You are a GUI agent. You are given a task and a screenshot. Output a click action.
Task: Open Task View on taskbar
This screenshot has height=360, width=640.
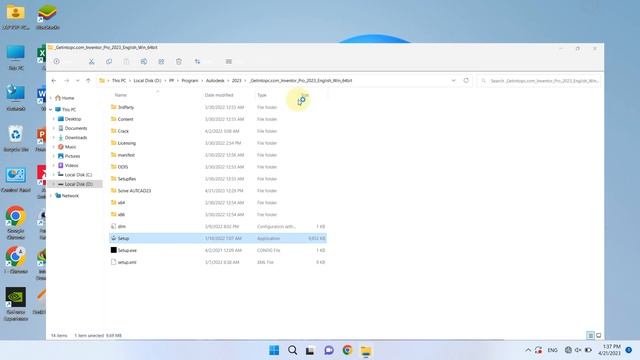pyautogui.click(x=310, y=350)
